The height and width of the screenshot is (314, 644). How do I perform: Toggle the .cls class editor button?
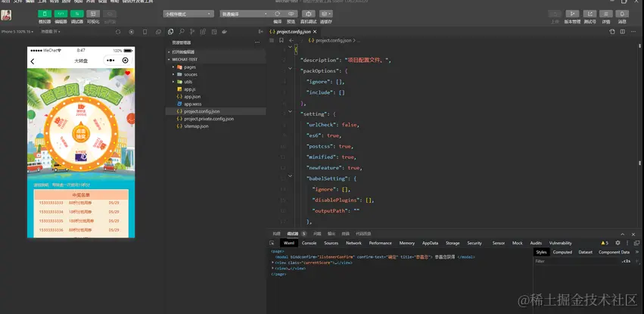coord(626,261)
